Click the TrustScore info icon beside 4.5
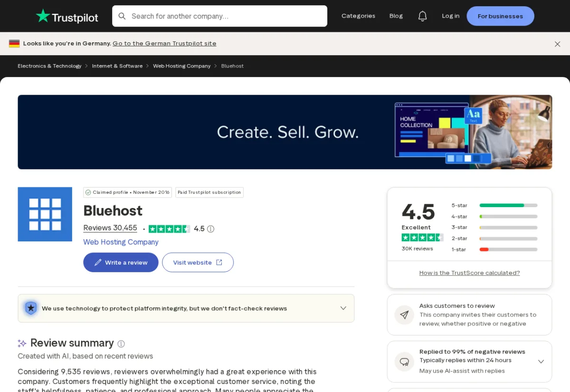The image size is (570, 392). pyautogui.click(x=211, y=229)
